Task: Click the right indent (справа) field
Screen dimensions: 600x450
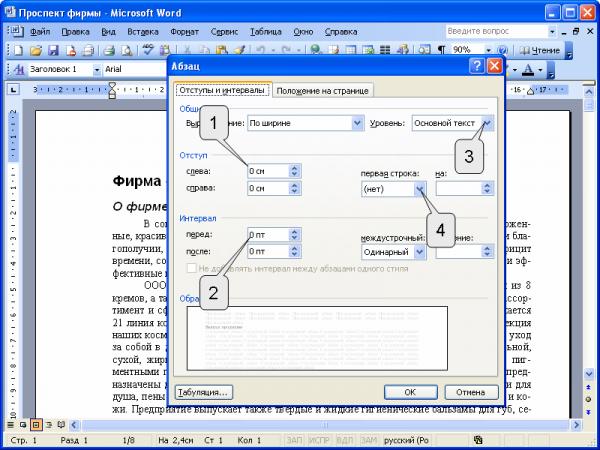Action: tap(268, 188)
